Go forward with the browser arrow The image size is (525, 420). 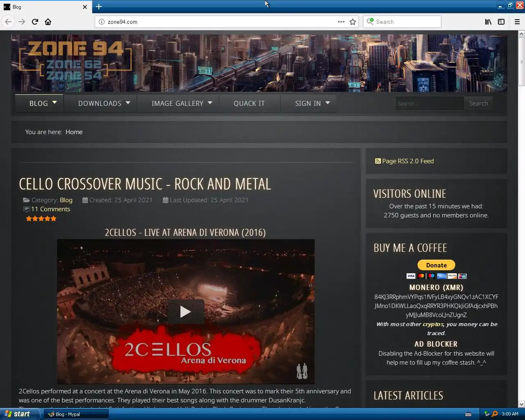click(x=22, y=22)
